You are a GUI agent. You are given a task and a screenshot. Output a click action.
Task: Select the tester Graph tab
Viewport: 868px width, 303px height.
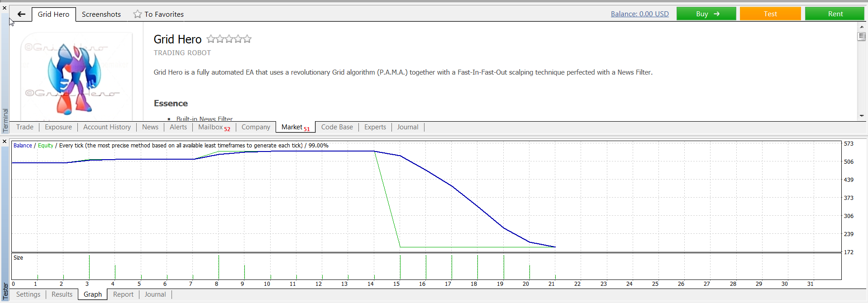coord(93,294)
